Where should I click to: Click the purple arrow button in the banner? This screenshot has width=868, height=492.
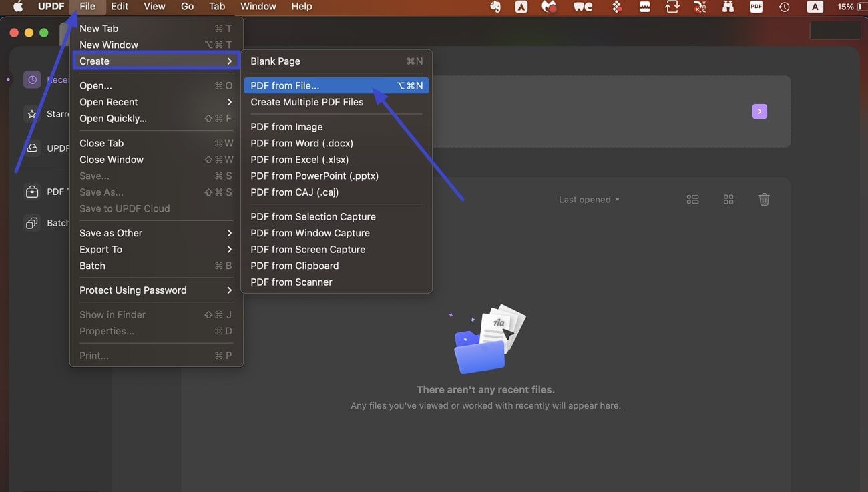(x=759, y=111)
